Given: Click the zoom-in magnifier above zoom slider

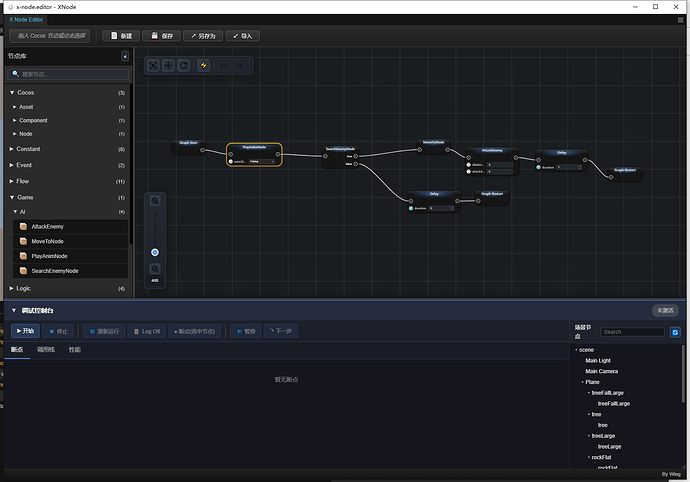Looking at the screenshot, I should (x=155, y=201).
